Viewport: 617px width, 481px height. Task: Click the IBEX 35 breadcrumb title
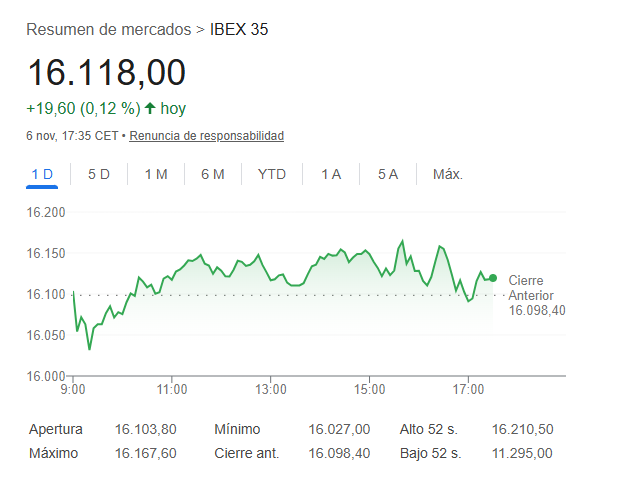click(239, 29)
